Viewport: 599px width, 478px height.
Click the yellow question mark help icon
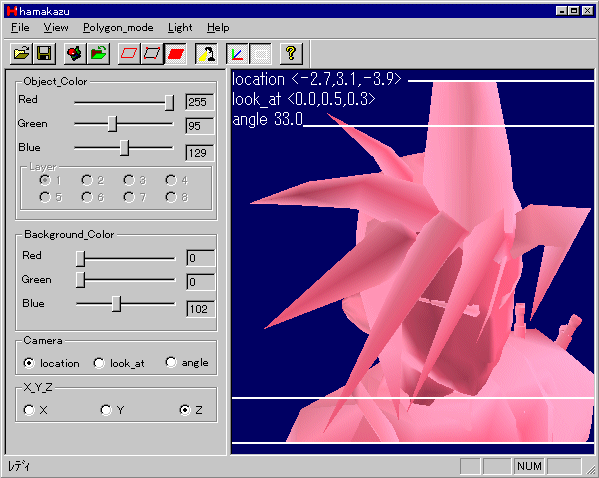[x=291, y=53]
